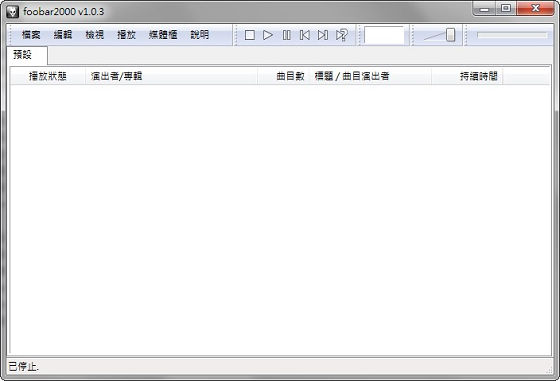Viewport: 560px width, 381px height.
Task: Open the 播放 (Playback) menu
Action: [126, 35]
